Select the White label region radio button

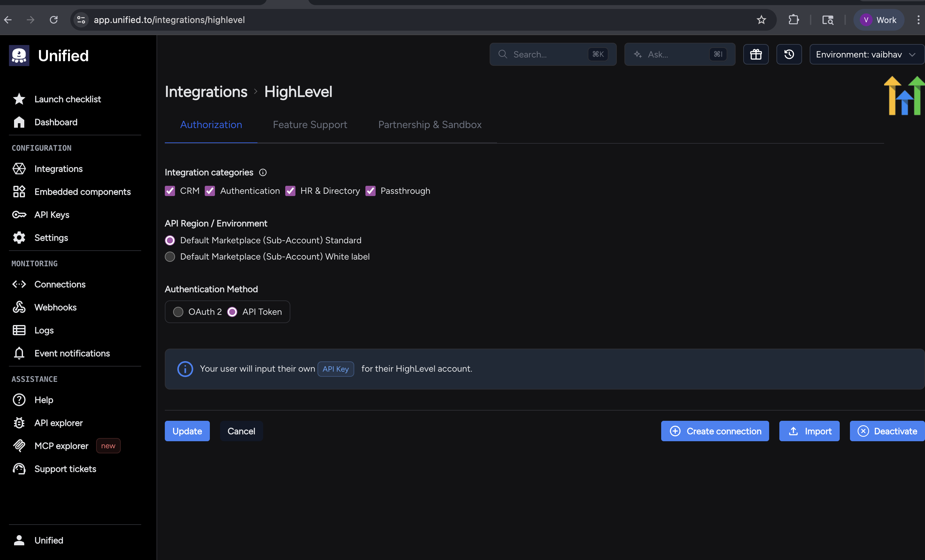tap(170, 256)
